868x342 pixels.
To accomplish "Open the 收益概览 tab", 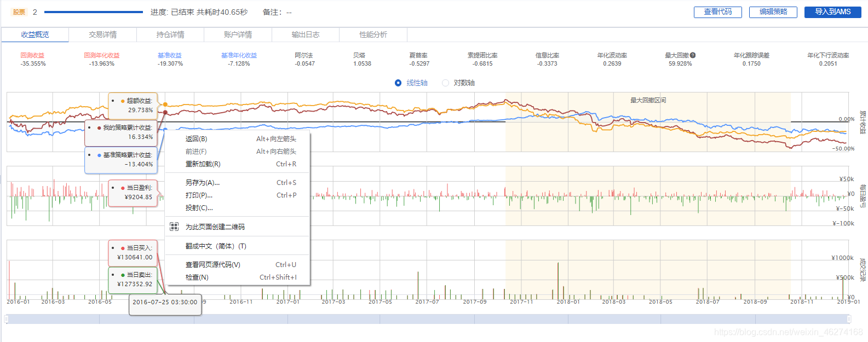I will pos(35,34).
